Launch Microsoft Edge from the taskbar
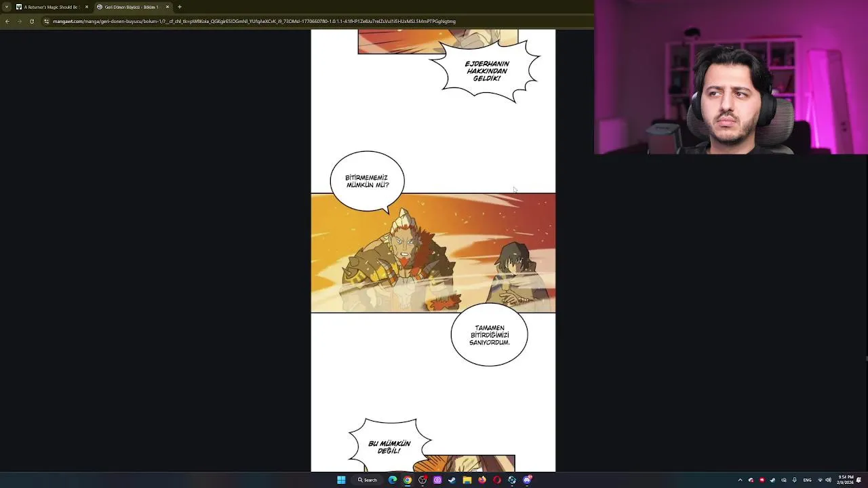Image resolution: width=868 pixels, height=488 pixels. (393, 480)
